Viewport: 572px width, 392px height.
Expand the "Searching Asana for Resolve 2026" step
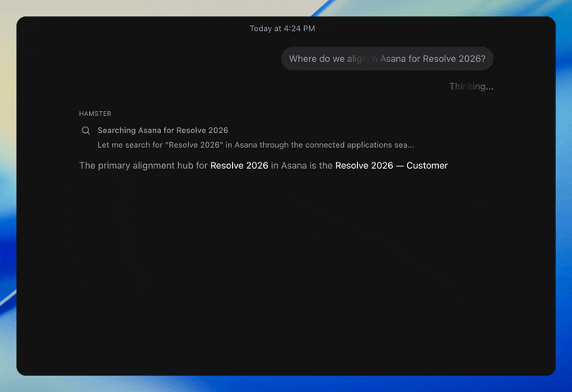(163, 131)
